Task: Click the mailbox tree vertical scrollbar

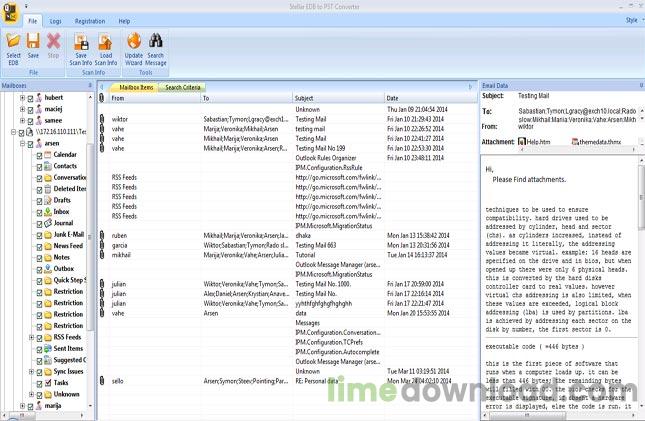Action: 90,237
